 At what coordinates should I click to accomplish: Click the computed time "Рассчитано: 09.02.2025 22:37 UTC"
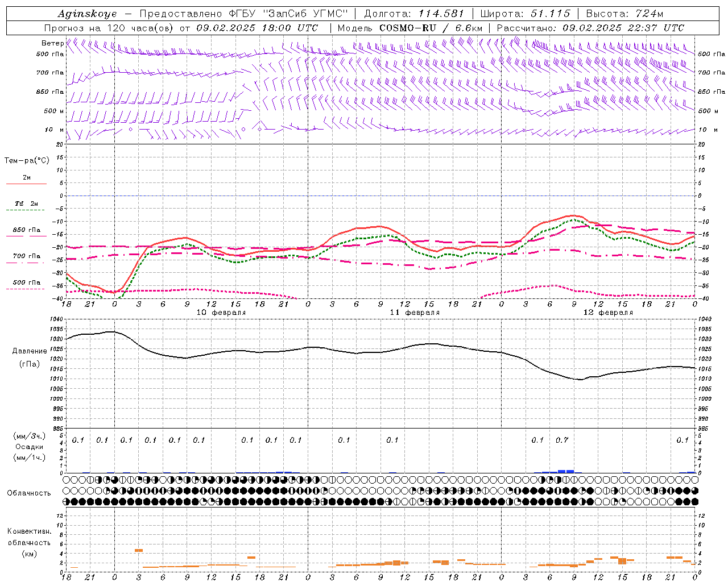(590, 28)
